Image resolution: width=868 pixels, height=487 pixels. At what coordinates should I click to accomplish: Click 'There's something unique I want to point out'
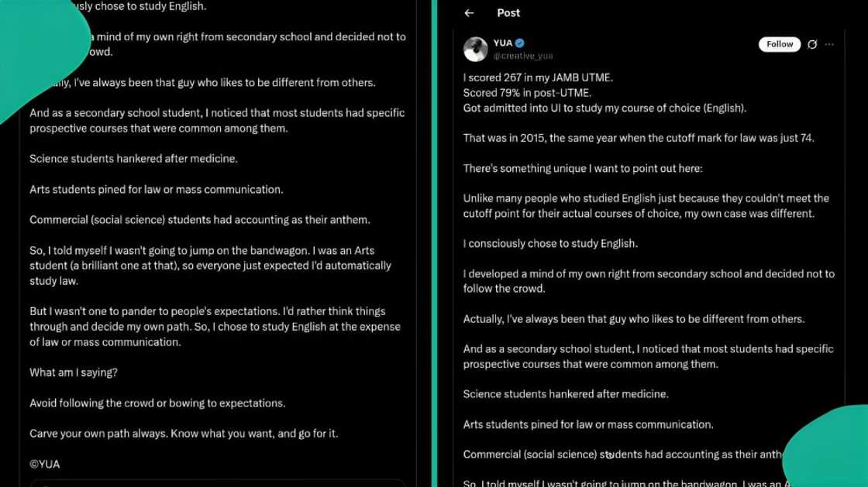click(x=583, y=168)
